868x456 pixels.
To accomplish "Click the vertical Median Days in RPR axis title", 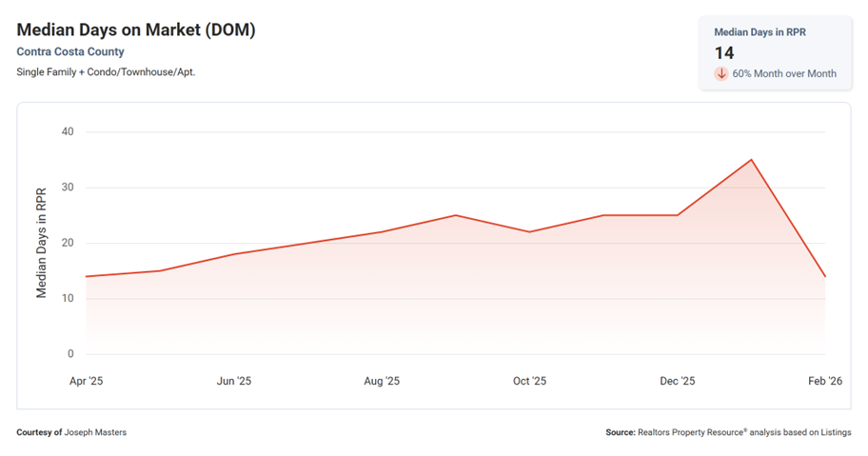I will click(41, 243).
